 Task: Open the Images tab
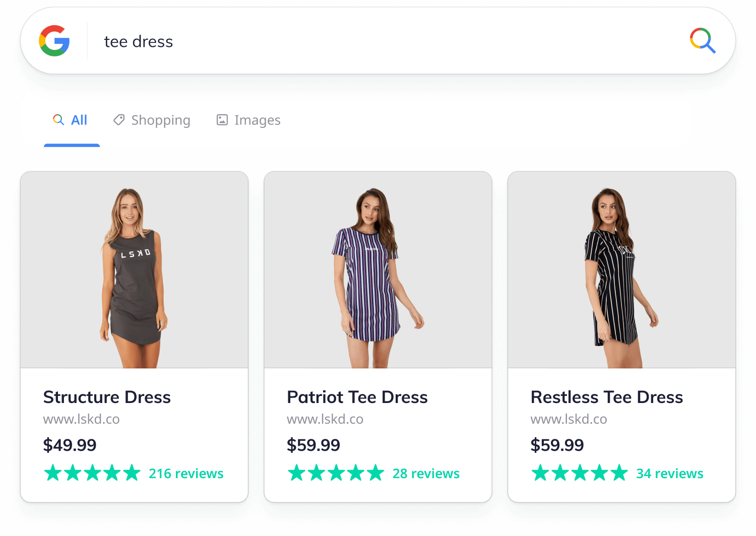[248, 120]
